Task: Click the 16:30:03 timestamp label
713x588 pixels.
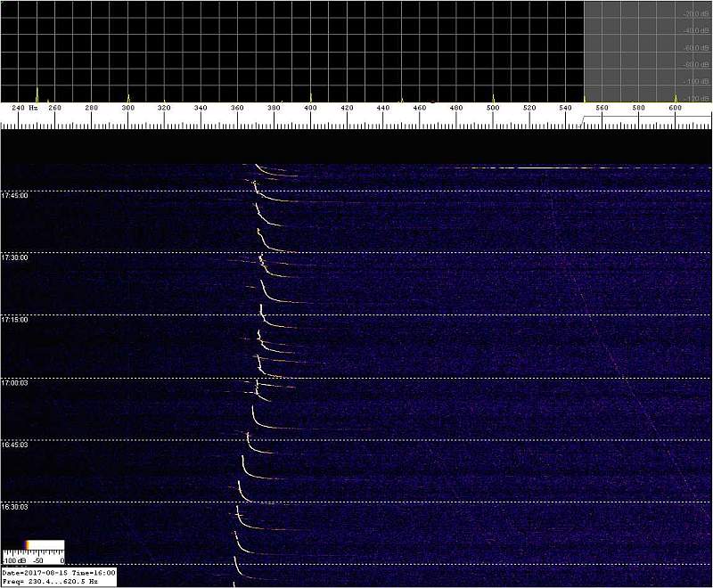Action: coord(15,507)
